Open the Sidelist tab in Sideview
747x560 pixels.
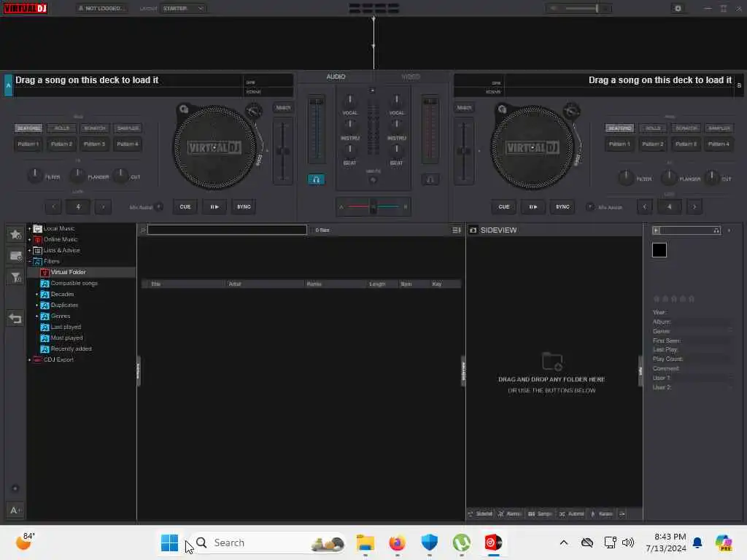[480, 514]
